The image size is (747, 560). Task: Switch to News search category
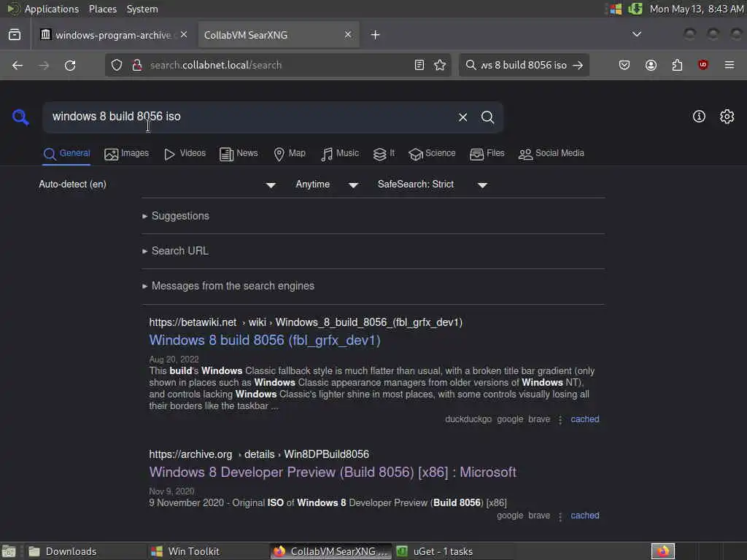click(x=239, y=153)
